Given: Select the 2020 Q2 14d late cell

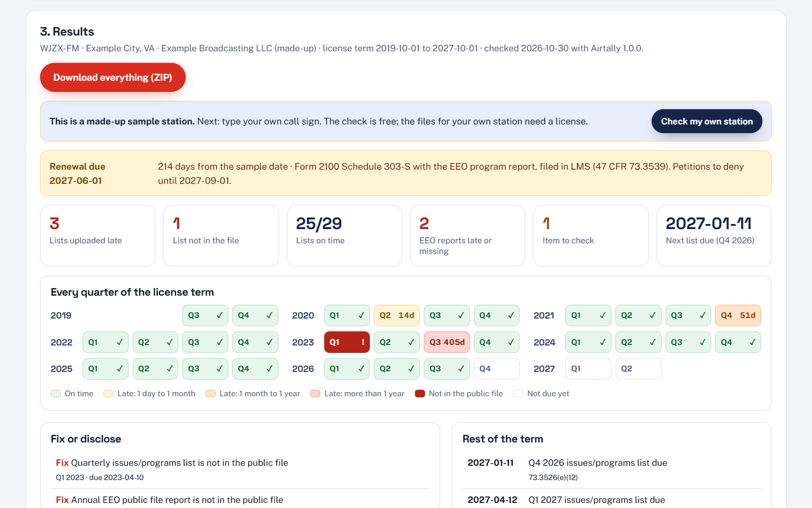Looking at the screenshot, I should pos(397,315).
